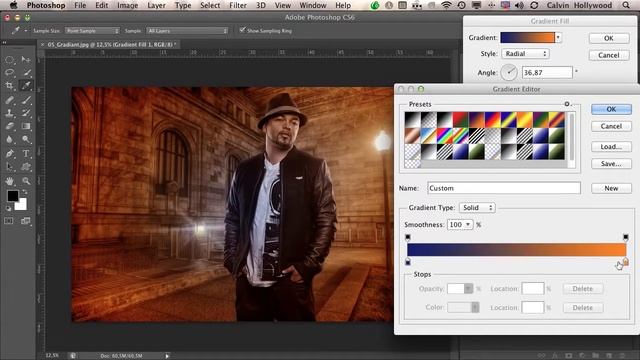Open the Smoothness value dropdown

pyautogui.click(x=468, y=225)
